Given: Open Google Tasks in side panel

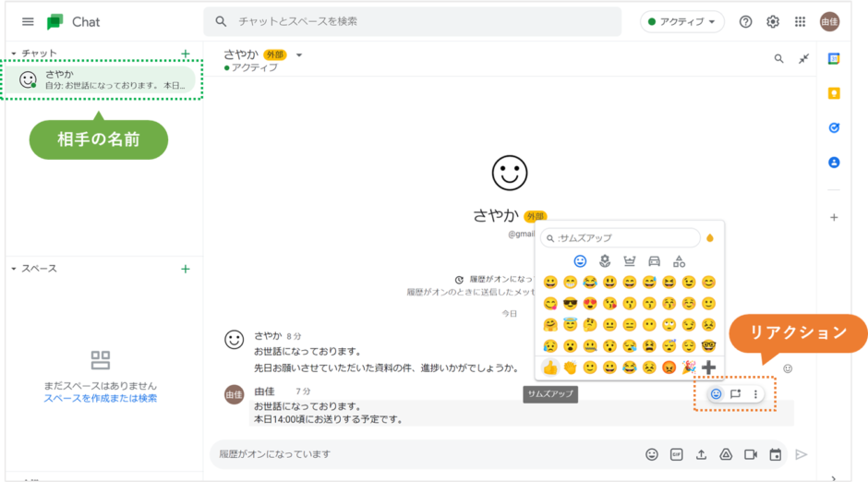Looking at the screenshot, I should (834, 127).
